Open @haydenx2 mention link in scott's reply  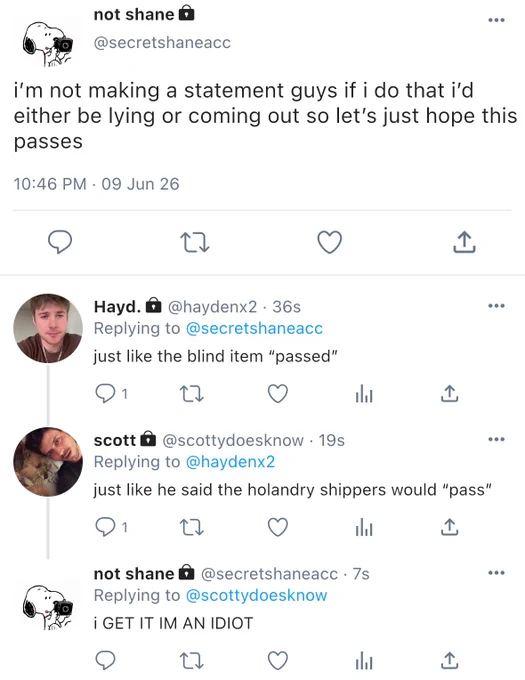(230, 462)
